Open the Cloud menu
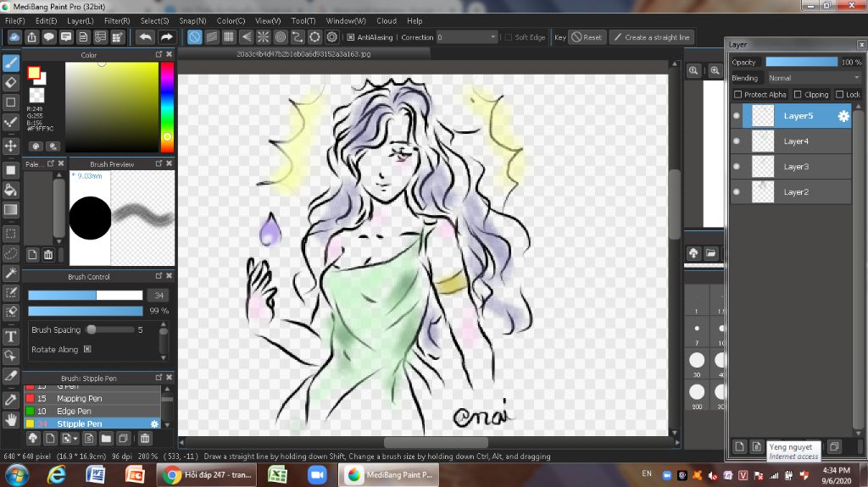Image resolution: width=868 pixels, height=487 pixels. click(x=387, y=20)
